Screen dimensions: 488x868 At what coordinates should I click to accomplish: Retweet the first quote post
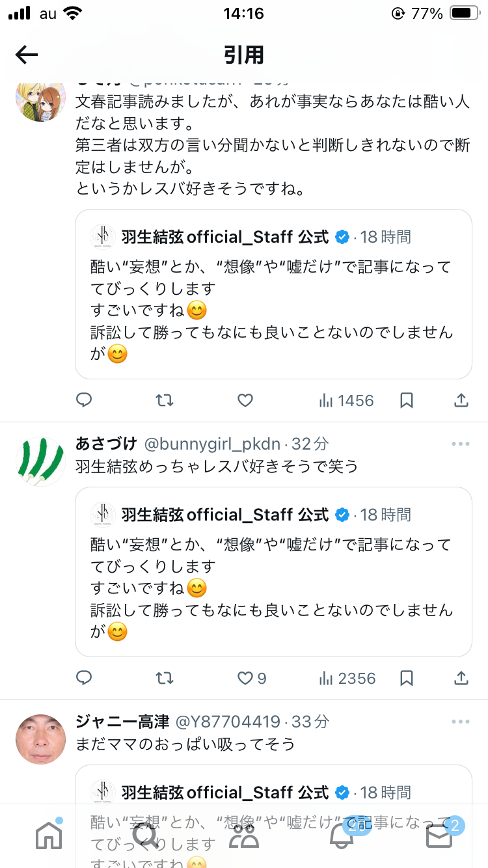coord(165,400)
